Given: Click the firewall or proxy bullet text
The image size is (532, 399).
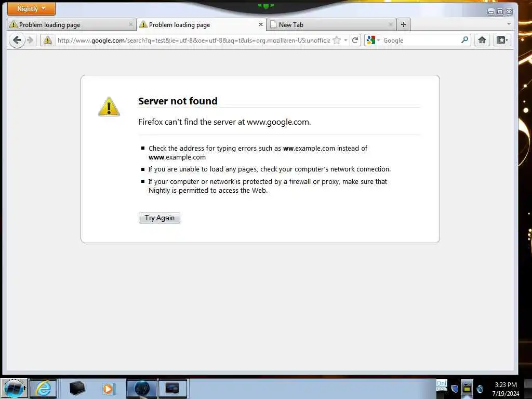Looking at the screenshot, I should [x=268, y=186].
